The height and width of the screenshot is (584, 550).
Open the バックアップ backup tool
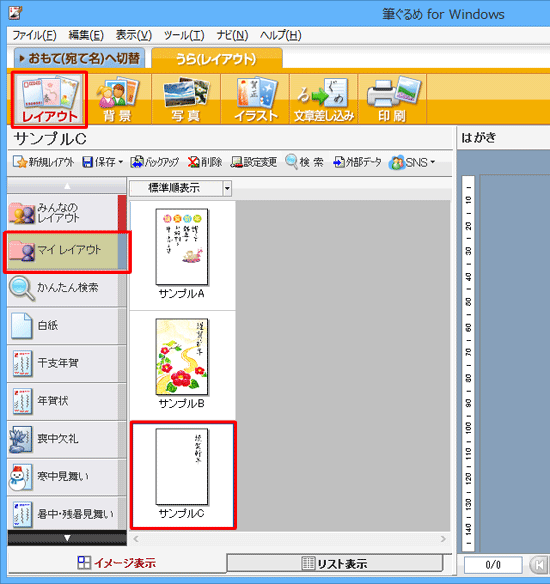(155, 162)
